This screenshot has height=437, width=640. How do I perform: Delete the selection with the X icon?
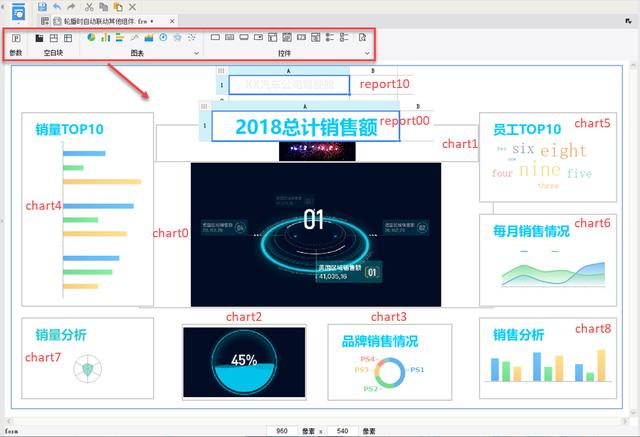tap(132, 7)
